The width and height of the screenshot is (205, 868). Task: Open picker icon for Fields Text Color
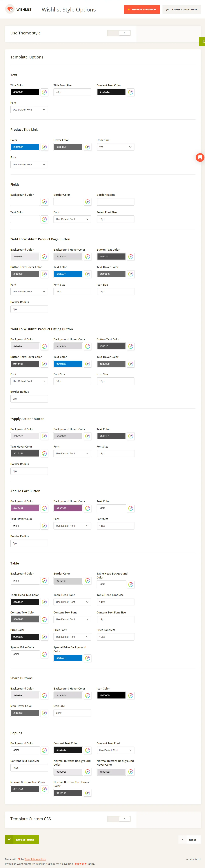pos(44,219)
